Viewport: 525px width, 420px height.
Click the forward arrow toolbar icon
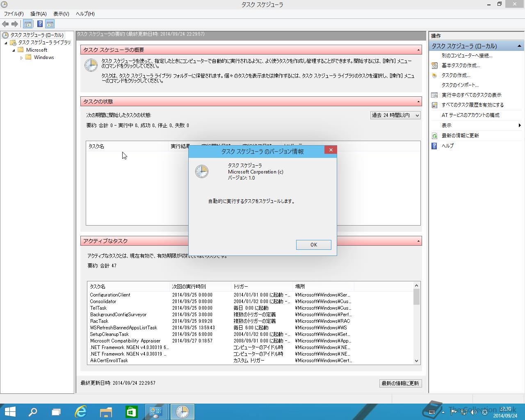pyautogui.click(x=15, y=24)
